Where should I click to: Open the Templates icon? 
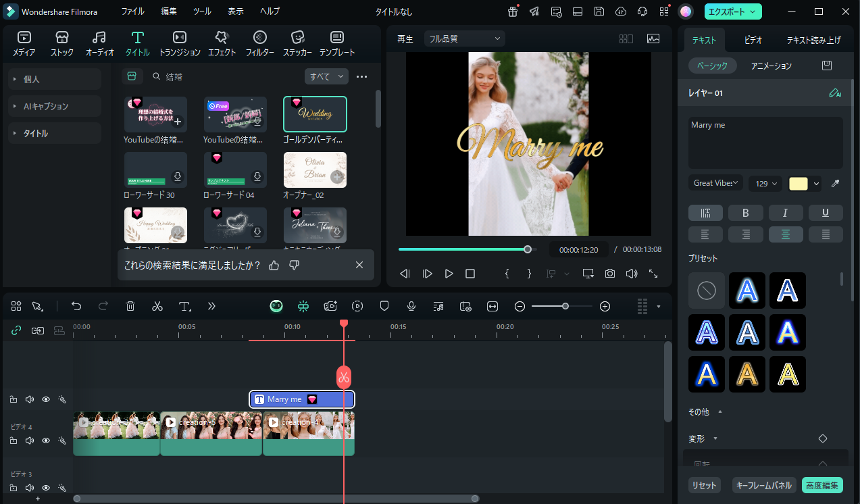[x=336, y=37]
